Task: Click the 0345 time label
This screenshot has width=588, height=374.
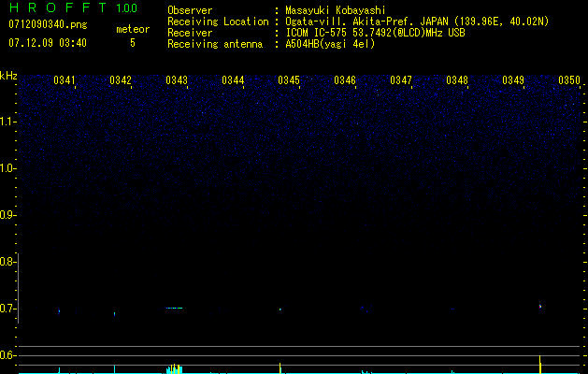Action: pyautogui.click(x=289, y=80)
